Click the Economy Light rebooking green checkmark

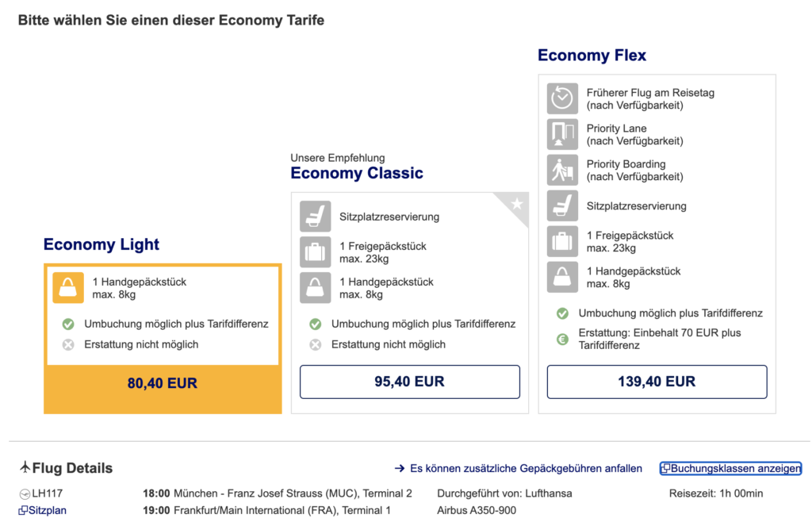pyautogui.click(x=68, y=324)
